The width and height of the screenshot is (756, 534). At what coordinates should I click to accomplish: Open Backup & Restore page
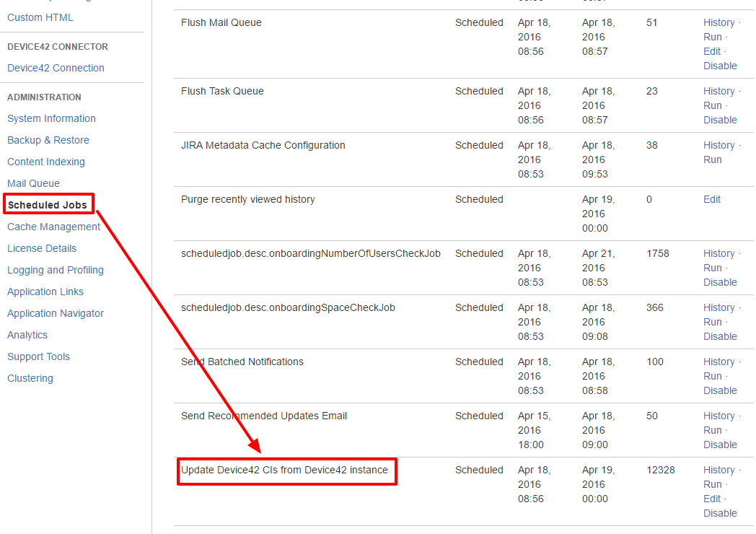point(48,140)
